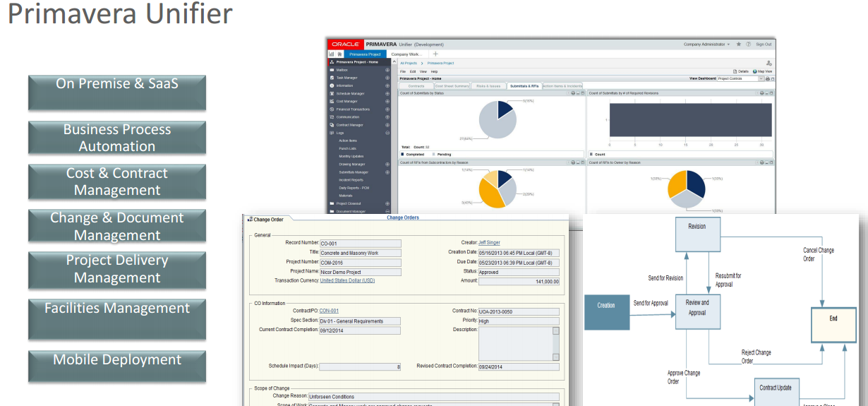The width and height of the screenshot is (868, 406).
Task: Click the Jeff Singer creator link
Action: coord(489,242)
